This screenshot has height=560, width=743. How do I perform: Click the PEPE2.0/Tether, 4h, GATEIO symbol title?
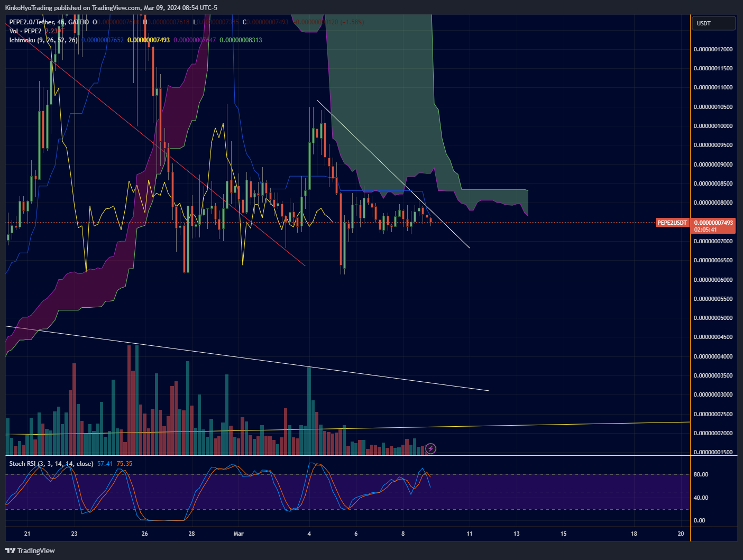click(49, 22)
